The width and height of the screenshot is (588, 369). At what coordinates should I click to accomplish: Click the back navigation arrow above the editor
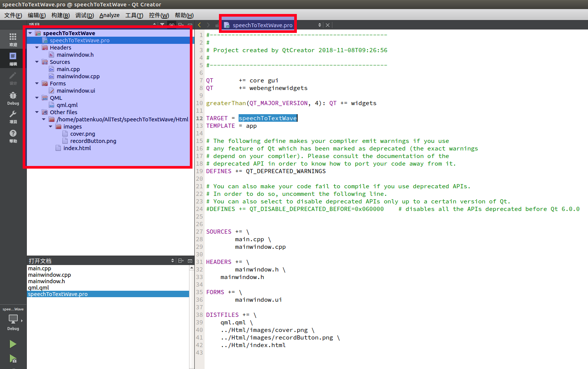pyautogui.click(x=199, y=25)
